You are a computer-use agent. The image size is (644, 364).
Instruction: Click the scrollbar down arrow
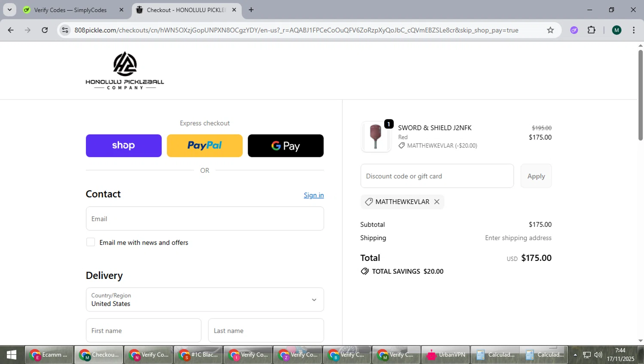click(x=641, y=341)
